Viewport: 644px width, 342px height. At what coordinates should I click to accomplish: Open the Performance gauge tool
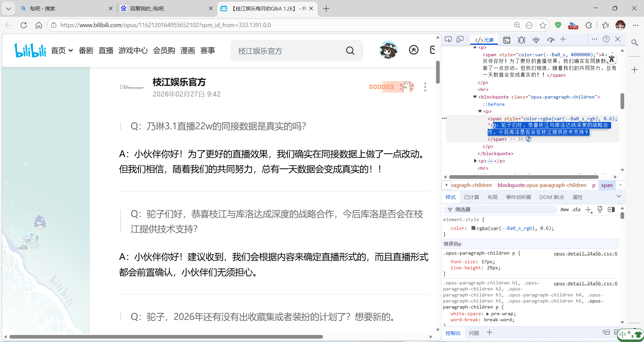[x=551, y=40]
